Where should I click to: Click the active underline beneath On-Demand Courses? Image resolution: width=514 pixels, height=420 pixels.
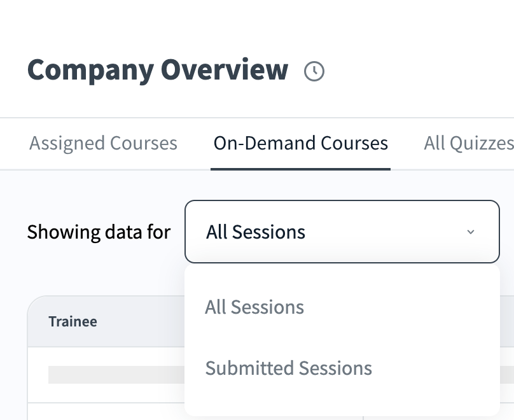300,169
